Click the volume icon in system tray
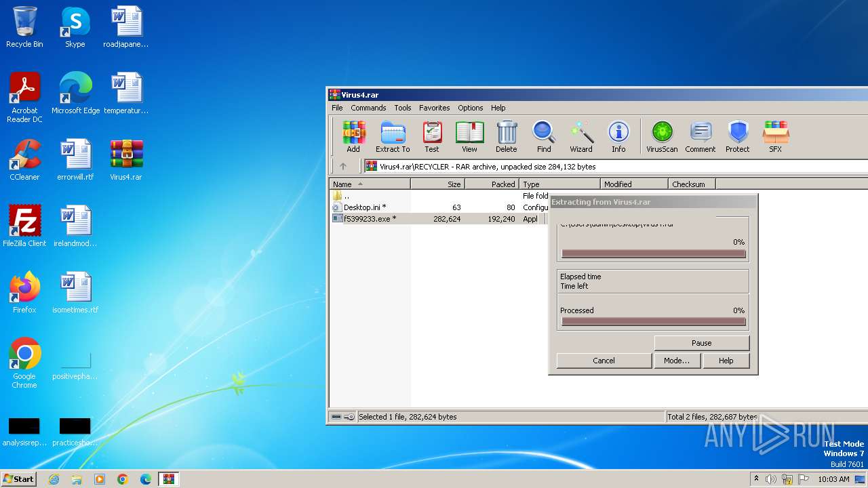Image resolution: width=868 pixels, height=488 pixels. click(770, 479)
